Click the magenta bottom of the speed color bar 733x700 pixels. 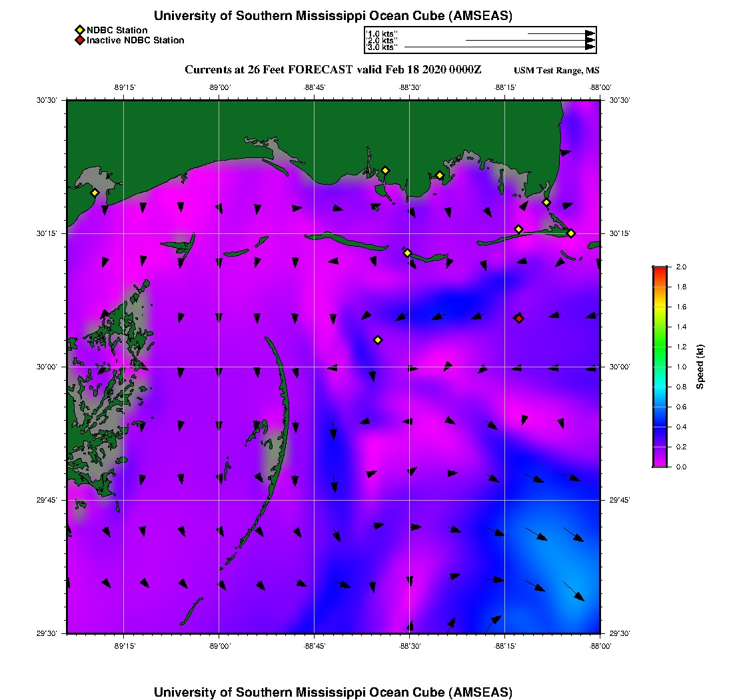coord(660,463)
